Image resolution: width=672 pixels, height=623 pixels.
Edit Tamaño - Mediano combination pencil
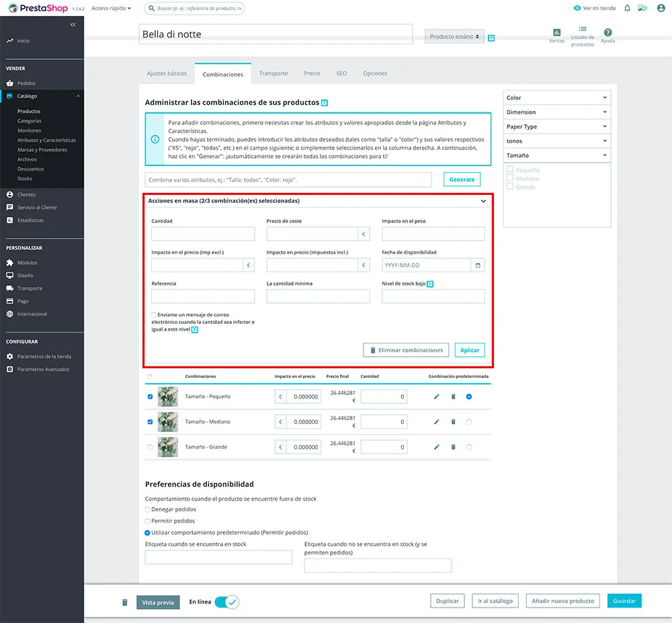click(436, 422)
